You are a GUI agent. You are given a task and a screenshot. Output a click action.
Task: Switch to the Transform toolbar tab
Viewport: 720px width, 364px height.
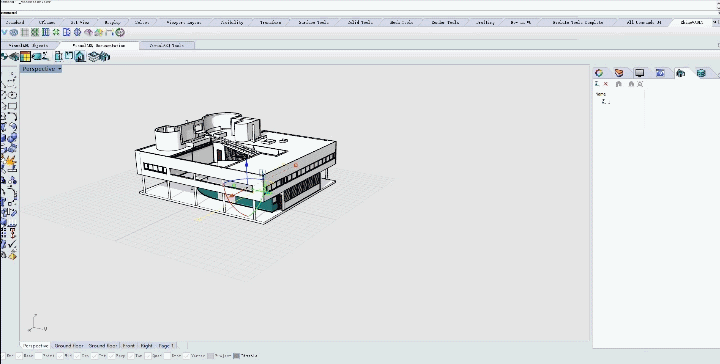(x=270, y=22)
